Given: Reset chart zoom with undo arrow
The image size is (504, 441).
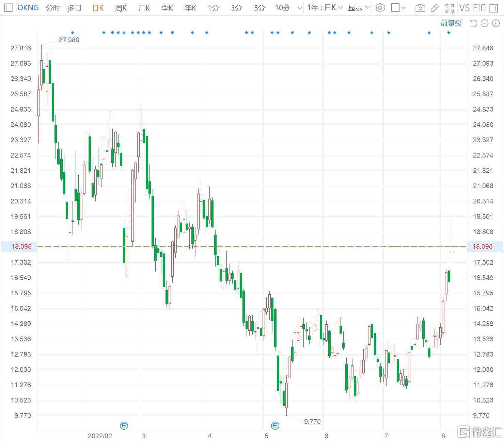Looking at the screenshot, I should coord(473,23).
